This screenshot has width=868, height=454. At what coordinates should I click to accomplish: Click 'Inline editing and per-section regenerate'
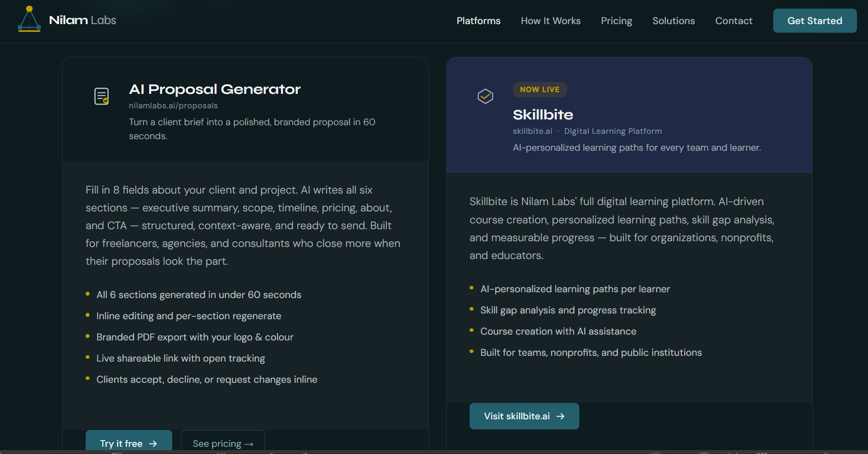coord(189,316)
